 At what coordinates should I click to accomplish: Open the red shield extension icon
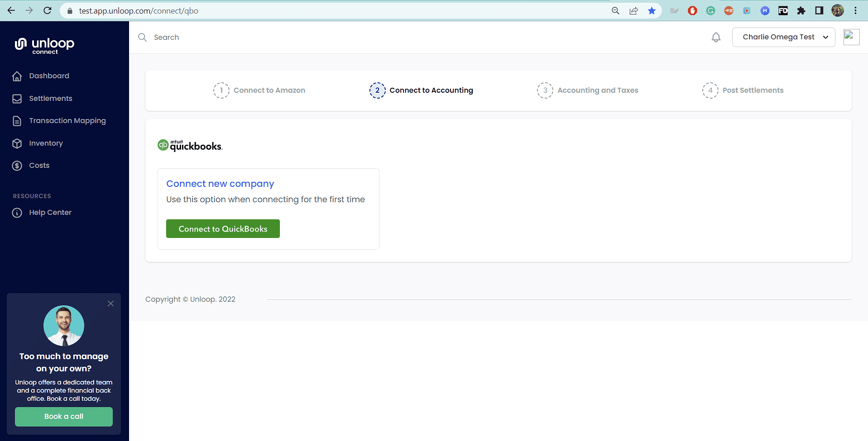(692, 10)
